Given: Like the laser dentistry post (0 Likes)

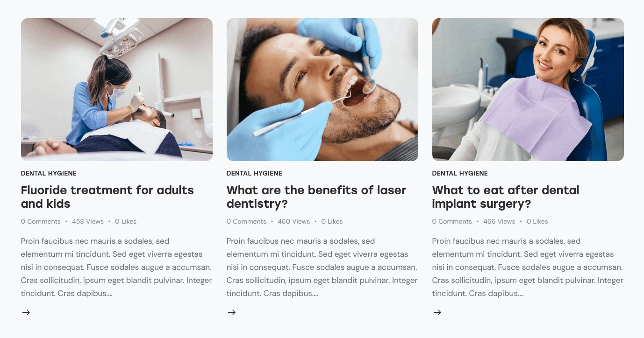Looking at the screenshot, I should (332, 221).
